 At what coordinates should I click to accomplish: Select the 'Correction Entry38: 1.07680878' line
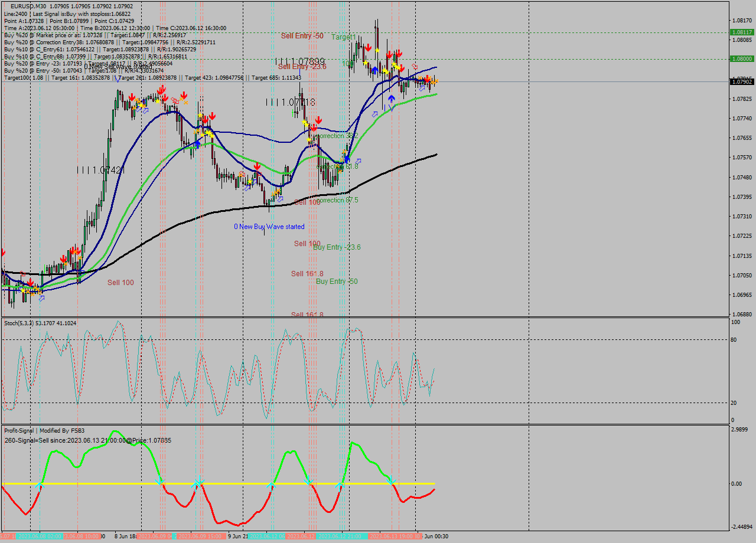coord(110,42)
